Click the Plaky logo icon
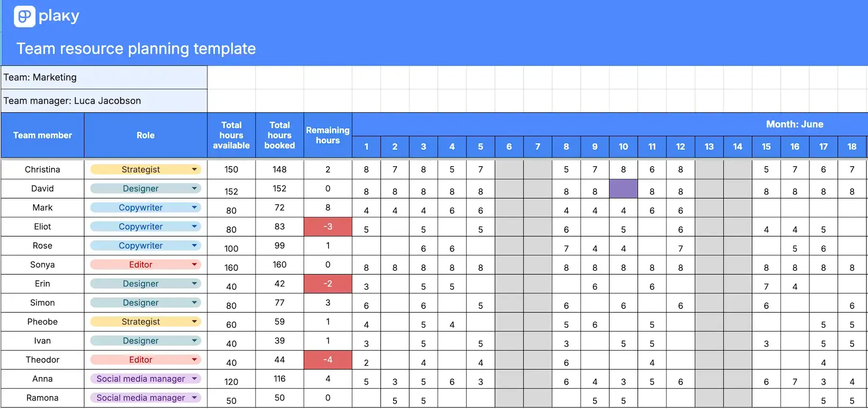Screen dimensions: 868x409 [x=25, y=16]
